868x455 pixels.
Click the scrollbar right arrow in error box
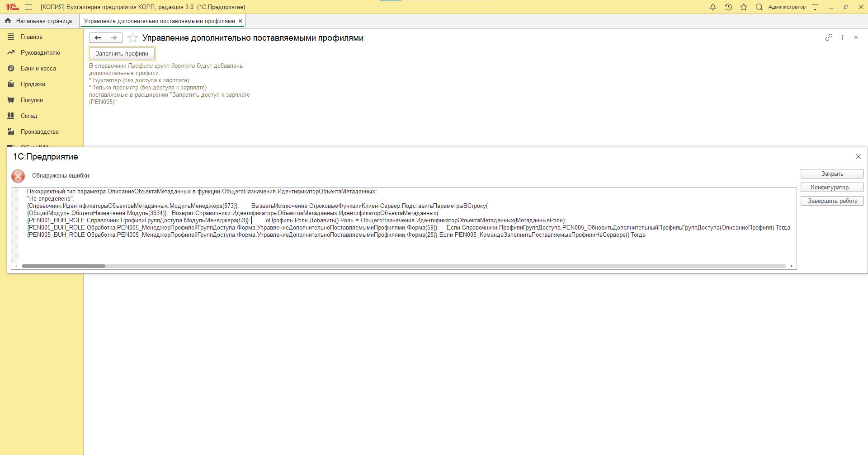coord(791,266)
